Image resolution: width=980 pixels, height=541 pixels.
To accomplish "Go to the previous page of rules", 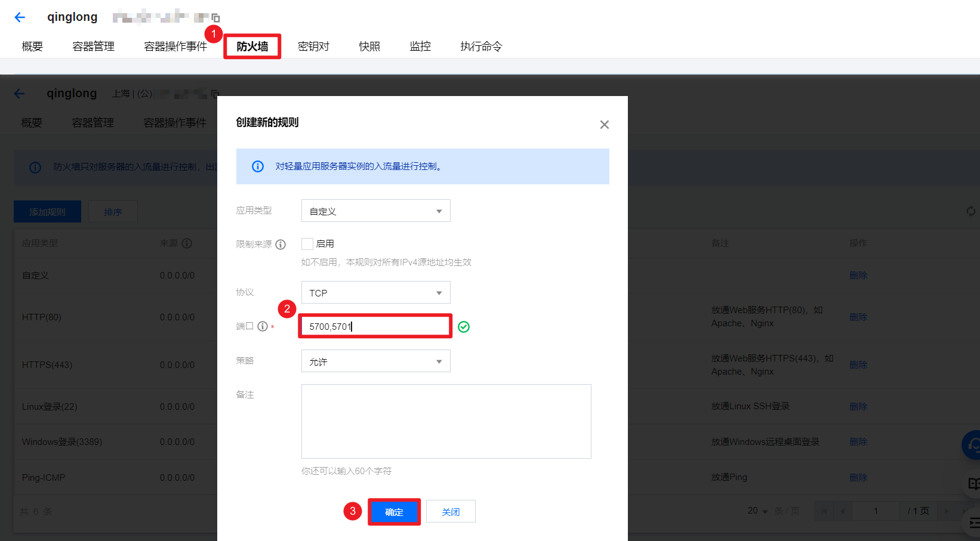I will tap(843, 511).
